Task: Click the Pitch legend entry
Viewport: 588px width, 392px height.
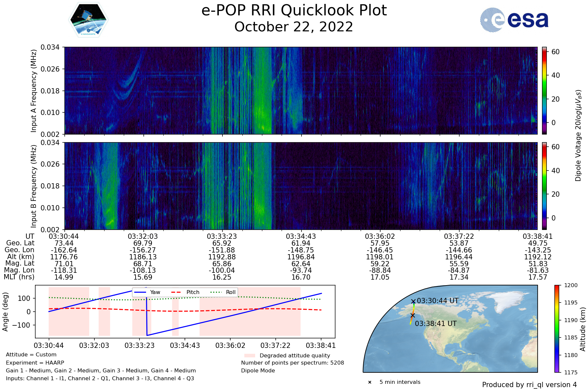Action: [185, 292]
